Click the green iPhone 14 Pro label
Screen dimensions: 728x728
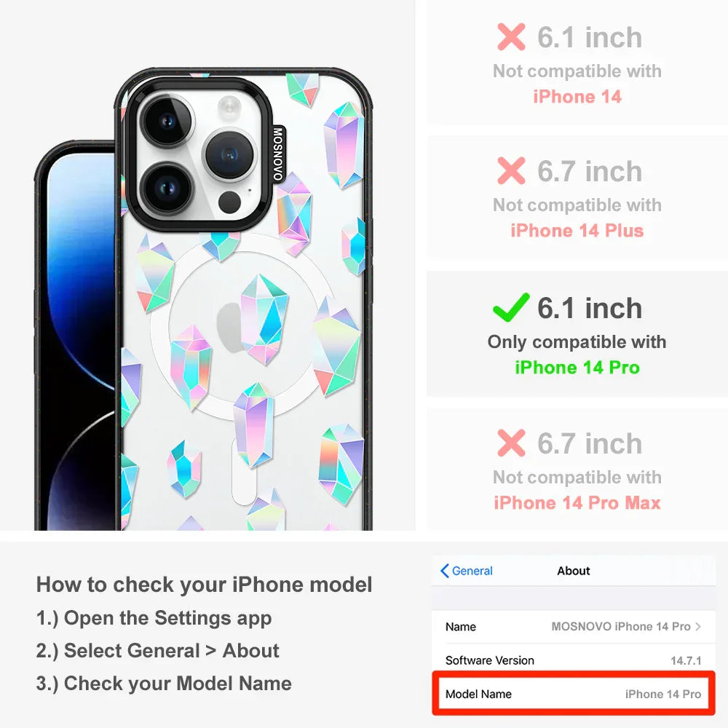point(577,367)
